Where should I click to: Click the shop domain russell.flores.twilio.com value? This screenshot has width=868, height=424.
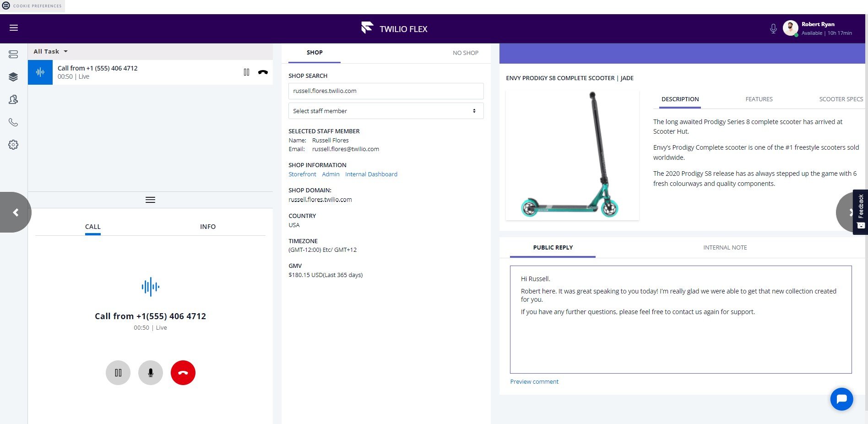click(x=320, y=200)
